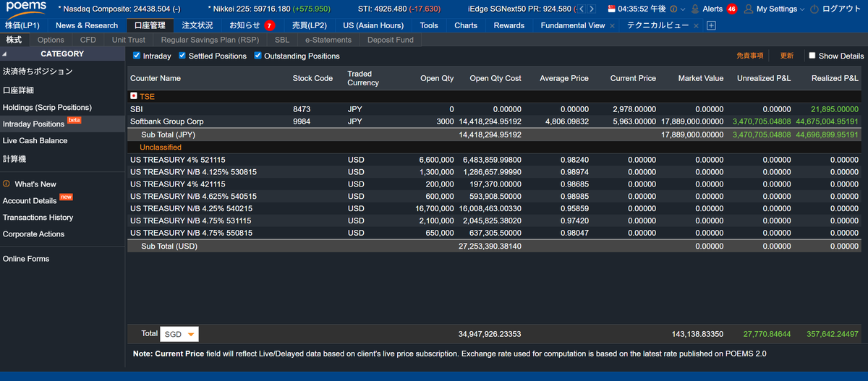868x381 pixels.
Task: Click the red 46 alerts badge
Action: pyautogui.click(x=731, y=9)
